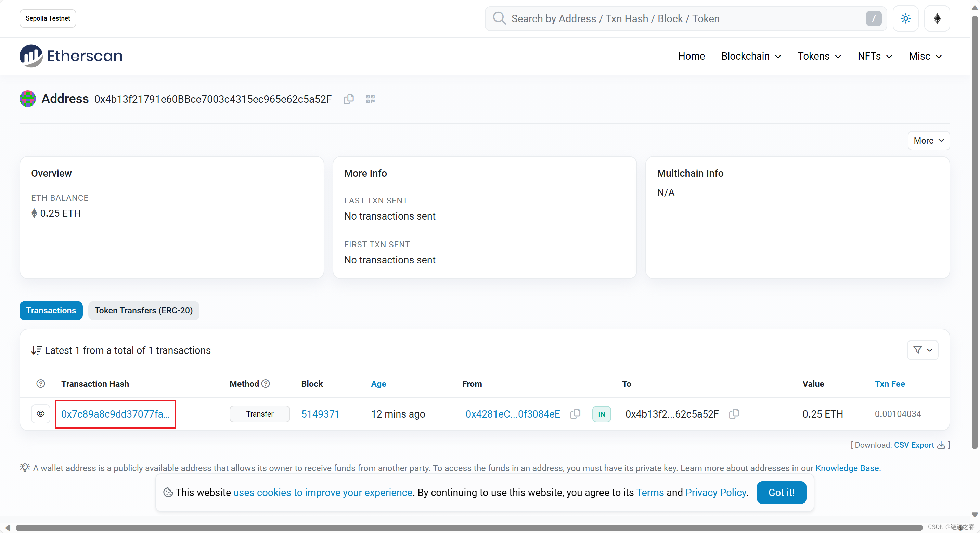This screenshot has width=980, height=533.
Task: Copy the From address 0x4281eC...0f3084eE
Action: (575, 414)
